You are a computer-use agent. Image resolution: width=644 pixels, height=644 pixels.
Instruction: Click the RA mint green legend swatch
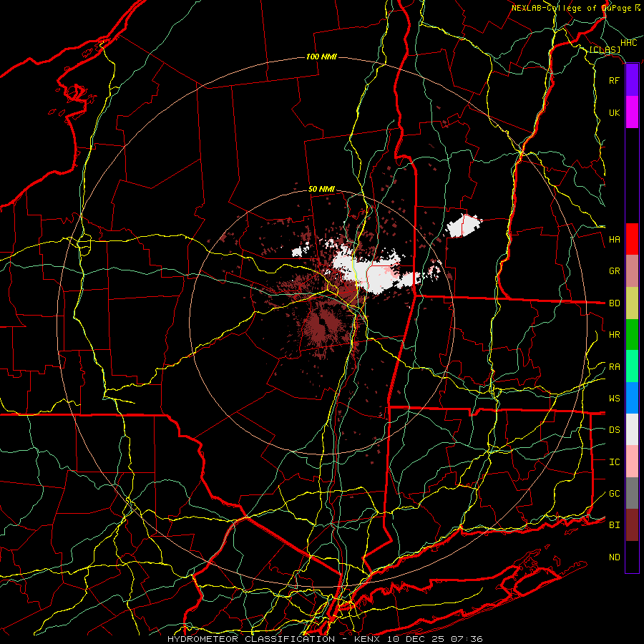tap(632, 366)
